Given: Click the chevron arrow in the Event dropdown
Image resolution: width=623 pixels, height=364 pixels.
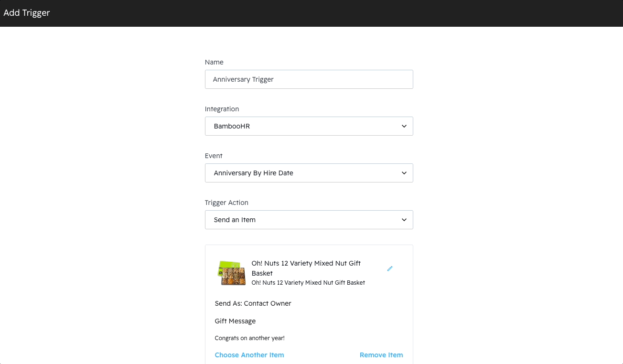Looking at the screenshot, I should pyautogui.click(x=404, y=173).
